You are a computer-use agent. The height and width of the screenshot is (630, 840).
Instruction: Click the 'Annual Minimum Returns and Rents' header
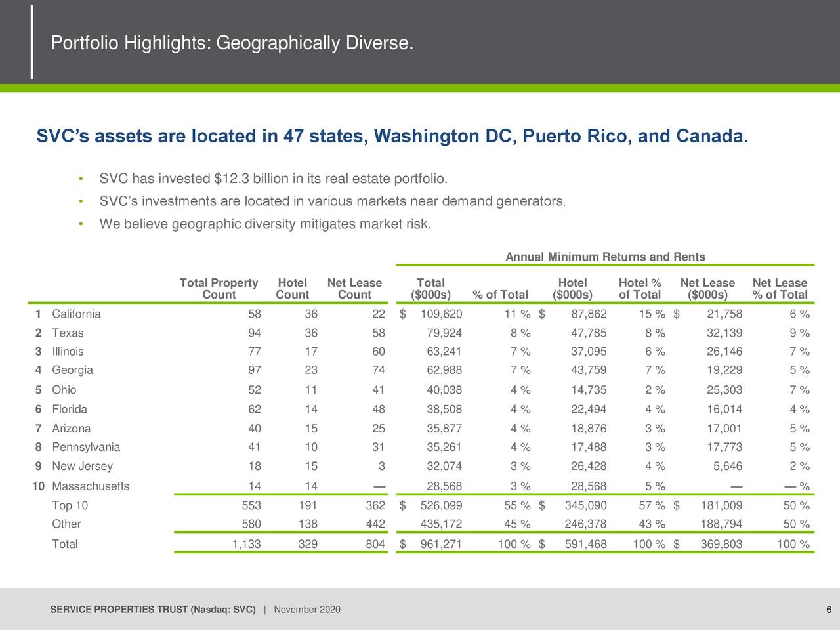click(604, 256)
